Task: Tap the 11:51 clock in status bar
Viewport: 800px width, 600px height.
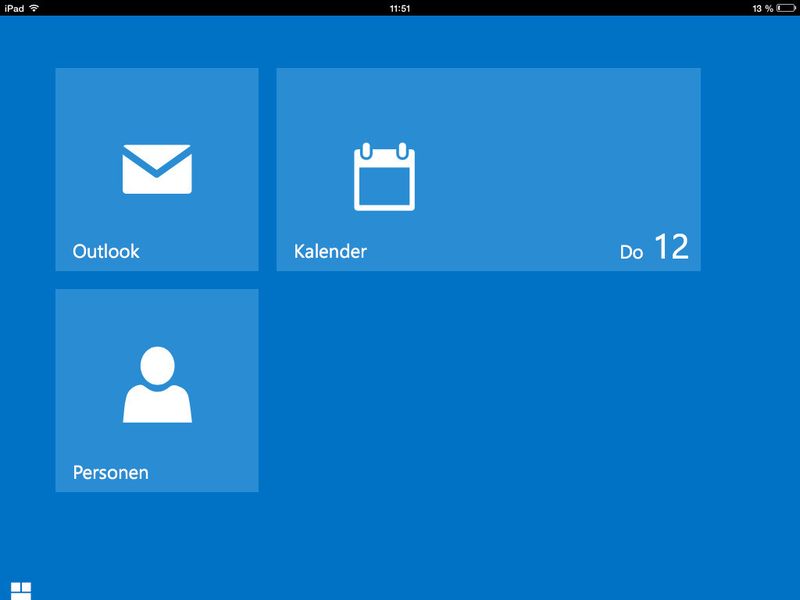Action: [399, 8]
